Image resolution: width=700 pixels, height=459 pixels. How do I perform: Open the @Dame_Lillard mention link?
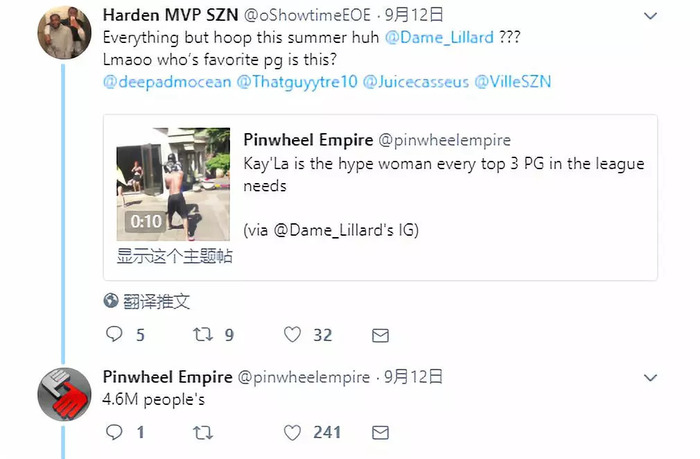pos(439,38)
